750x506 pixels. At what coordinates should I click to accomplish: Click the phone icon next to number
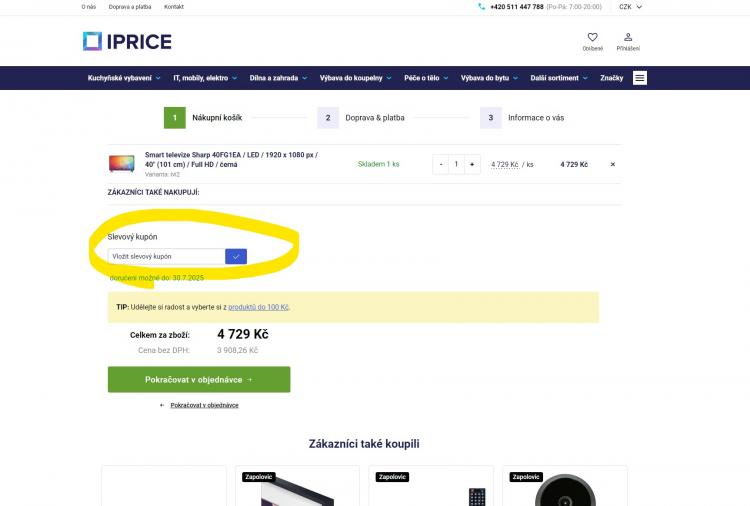click(481, 7)
